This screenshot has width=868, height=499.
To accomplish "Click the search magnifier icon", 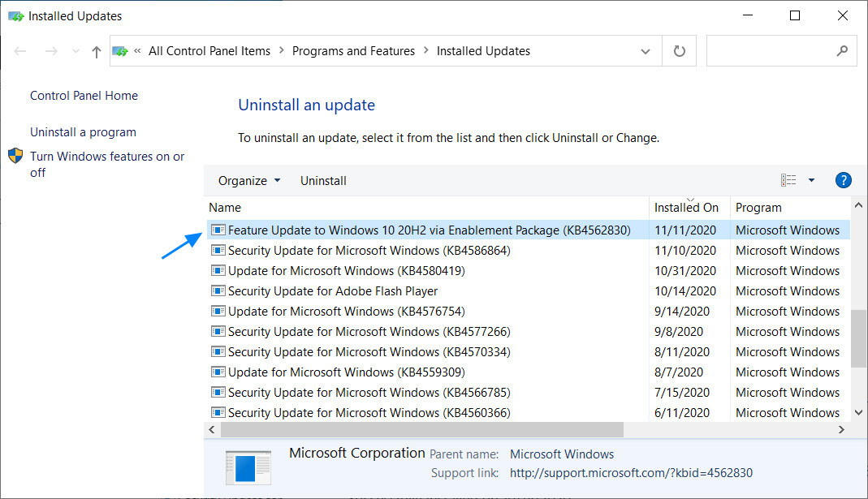I will click(x=842, y=51).
